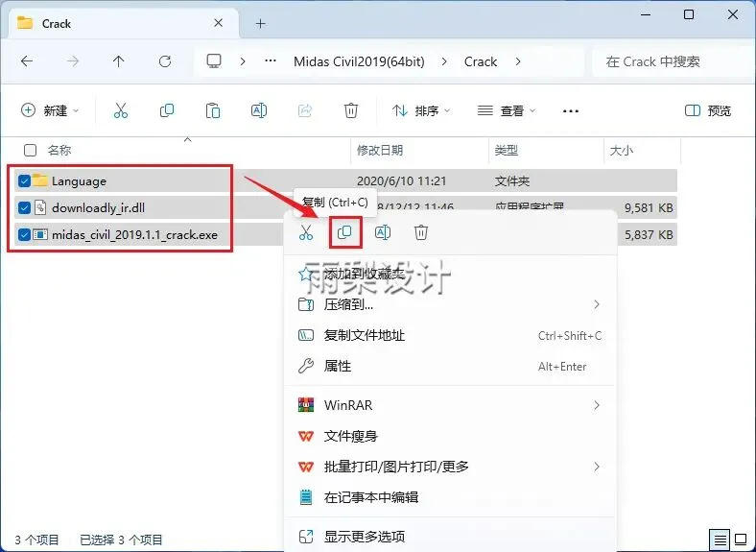Select the midas_civil_2019.1.1_crack.exe file name
This screenshot has height=552, width=756.
(x=135, y=235)
